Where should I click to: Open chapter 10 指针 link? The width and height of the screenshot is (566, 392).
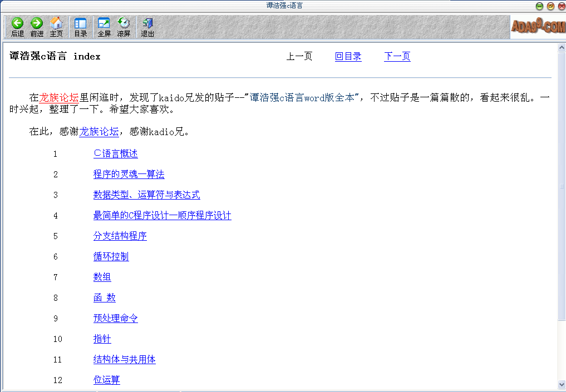point(102,339)
